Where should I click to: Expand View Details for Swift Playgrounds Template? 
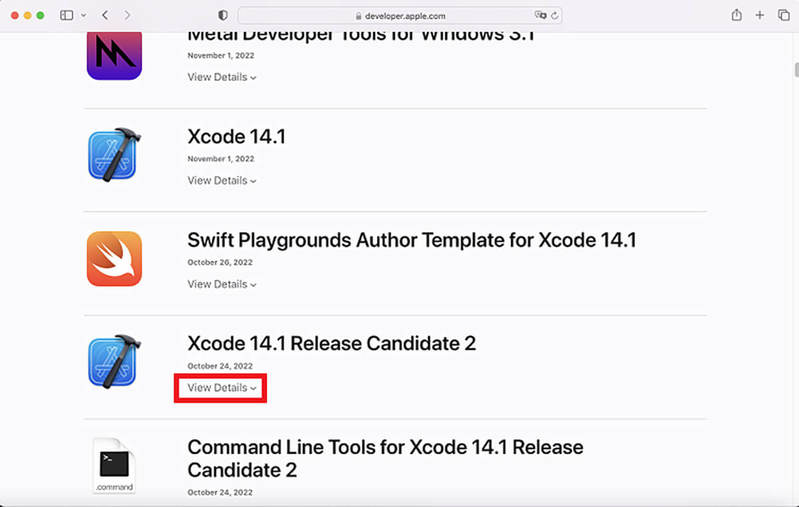pyautogui.click(x=222, y=284)
